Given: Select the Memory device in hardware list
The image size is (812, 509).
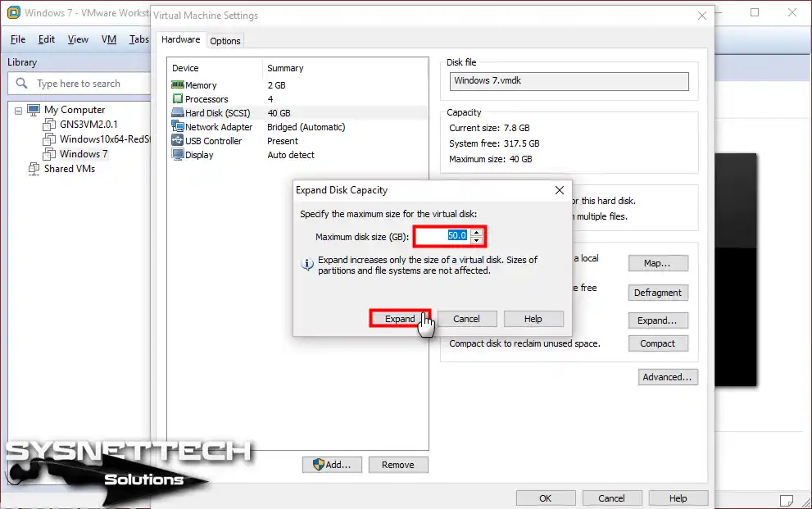Looking at the screenshot, I should pyautogui.click(x=201, y=84).
